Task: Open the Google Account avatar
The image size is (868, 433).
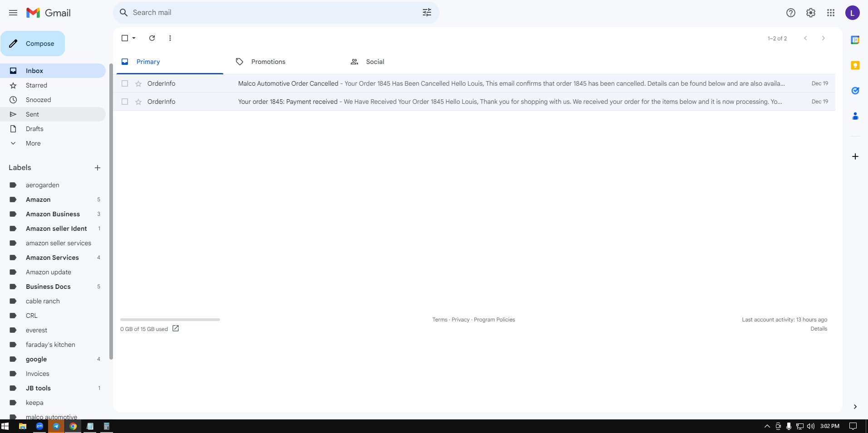Action: [x=853, y=13]
